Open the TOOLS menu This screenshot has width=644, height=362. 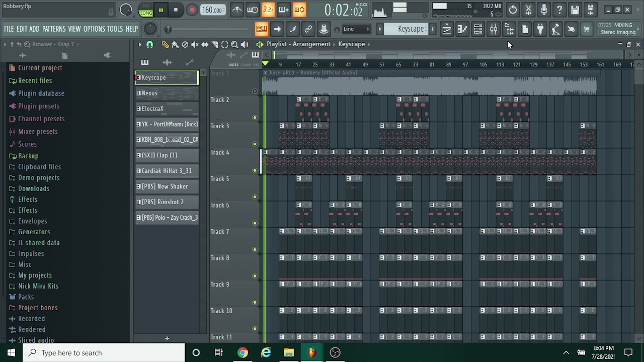point(115,29)
